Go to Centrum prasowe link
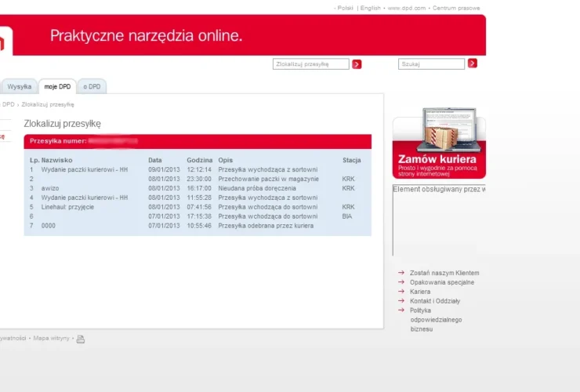Image resolution: width=580 pixels, height=392 pixels. [x=456, y=8]
